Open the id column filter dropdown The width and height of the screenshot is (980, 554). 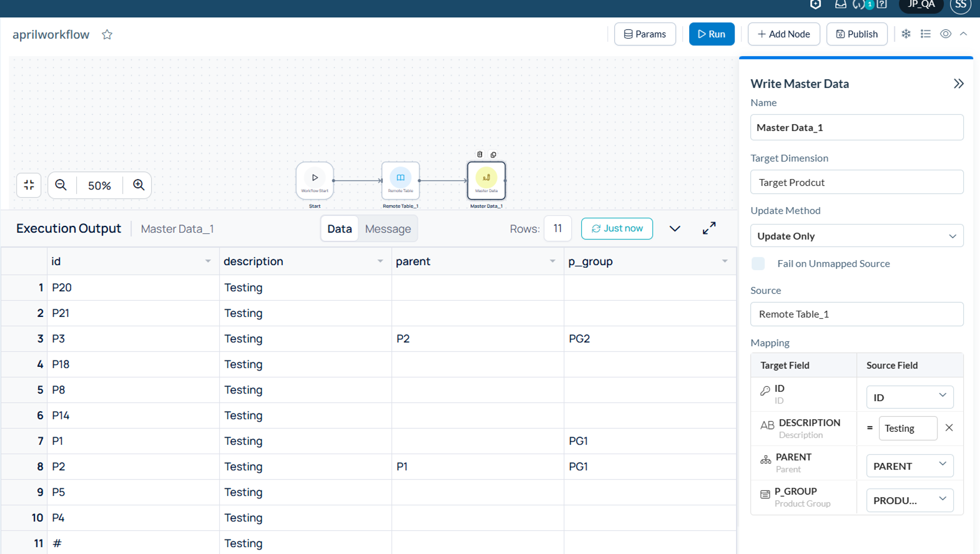[x=208, y=261]
